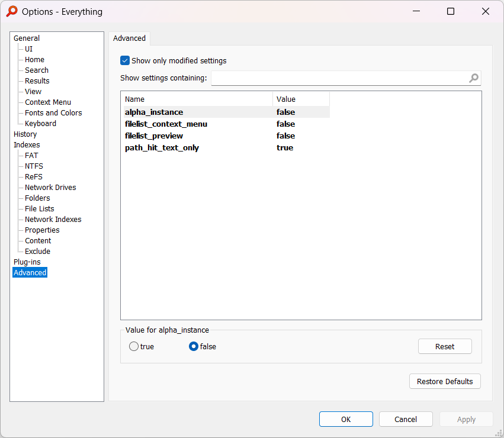Image resolution: width=504 pixels, height=438 pixels.
Task: Select the filelist_context_menu setting row
Action: point(227,124)
